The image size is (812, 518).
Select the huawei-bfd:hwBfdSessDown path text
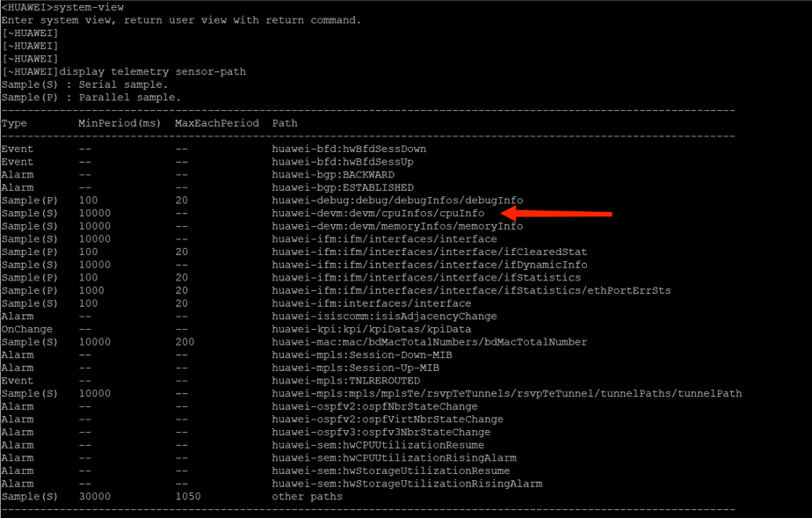click(x=349, y=149)
